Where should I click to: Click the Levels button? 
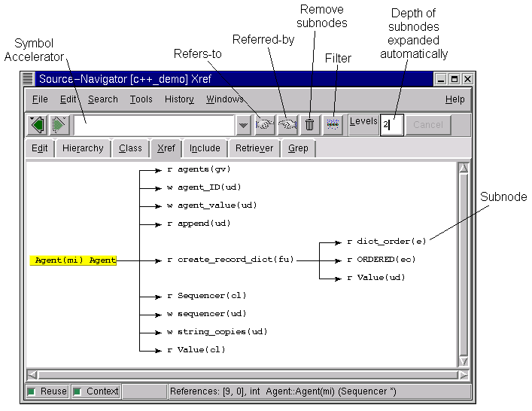click(363, 125)
